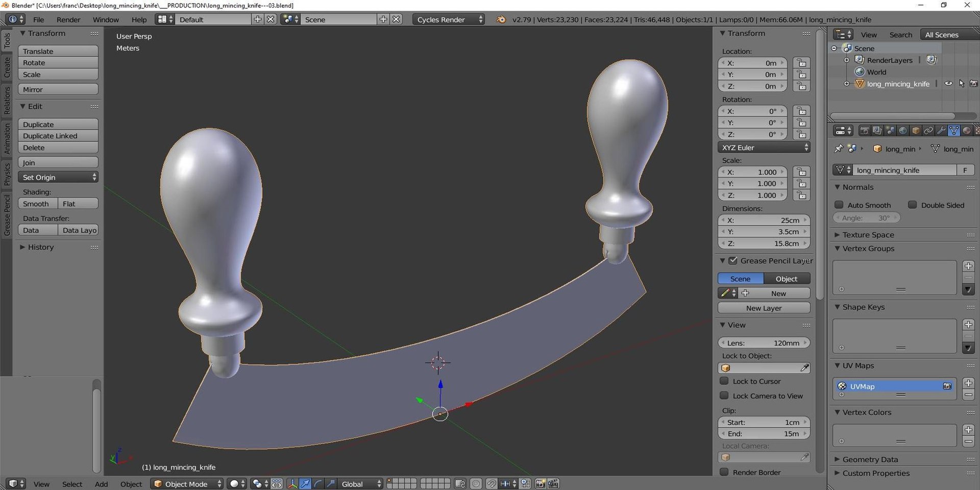The height and width of the screenshot is (490, 980).
Task: Add a new UV map with plus icon
Action: pos(968,383)
